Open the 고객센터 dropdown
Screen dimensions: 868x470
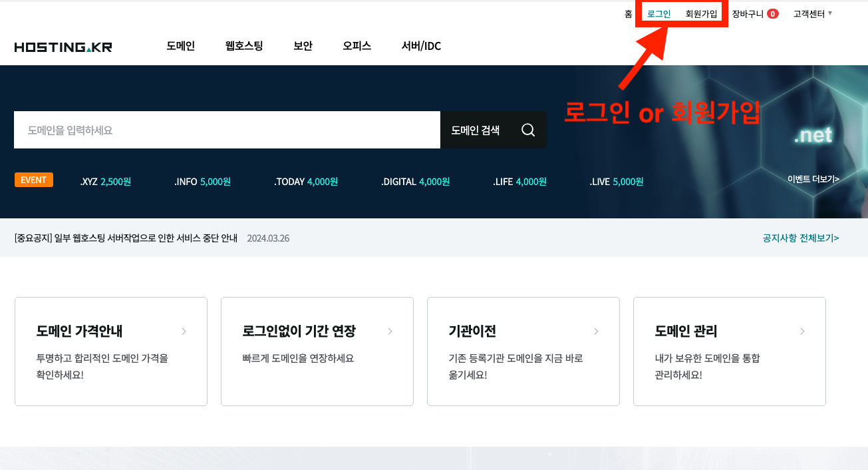810,13
